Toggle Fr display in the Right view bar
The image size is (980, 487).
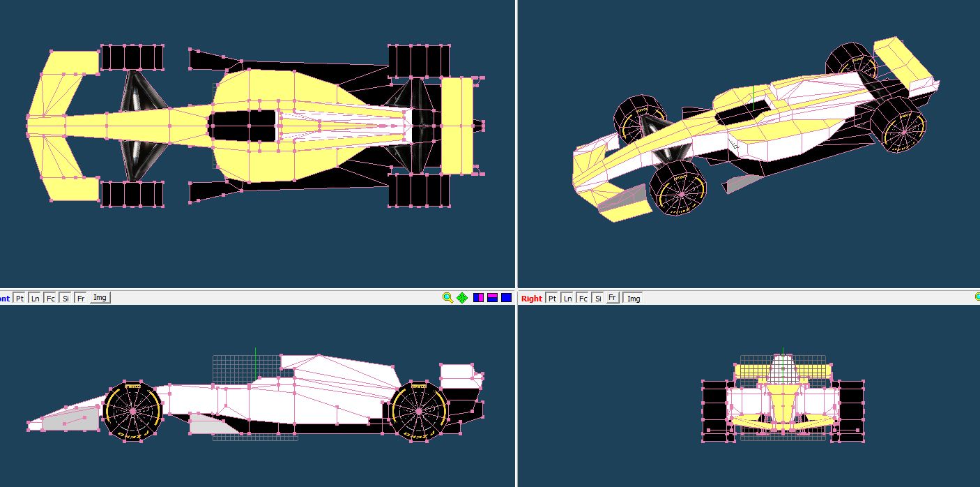(x=613, y=299)
